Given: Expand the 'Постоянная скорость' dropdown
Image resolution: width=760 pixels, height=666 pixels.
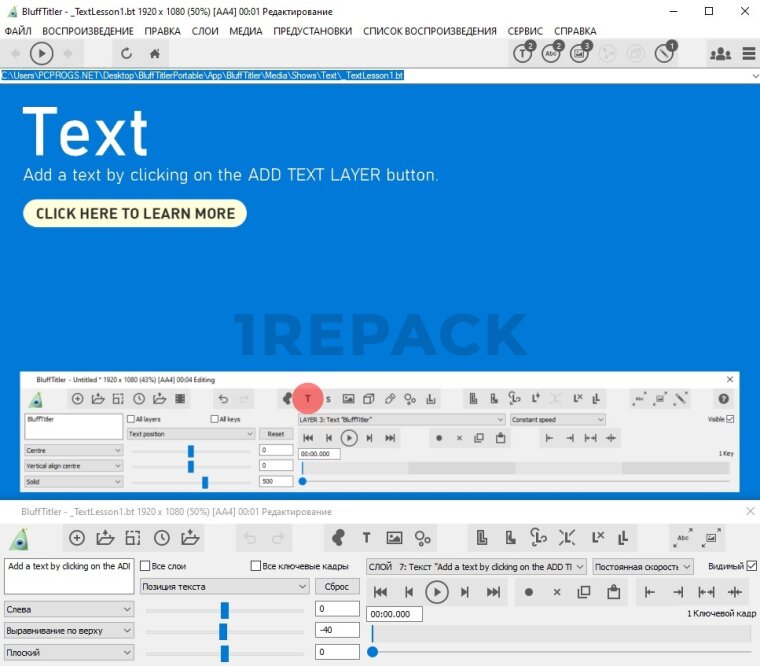Looking at the screenshot, I should pyautogui.click(x=642, y=566).
